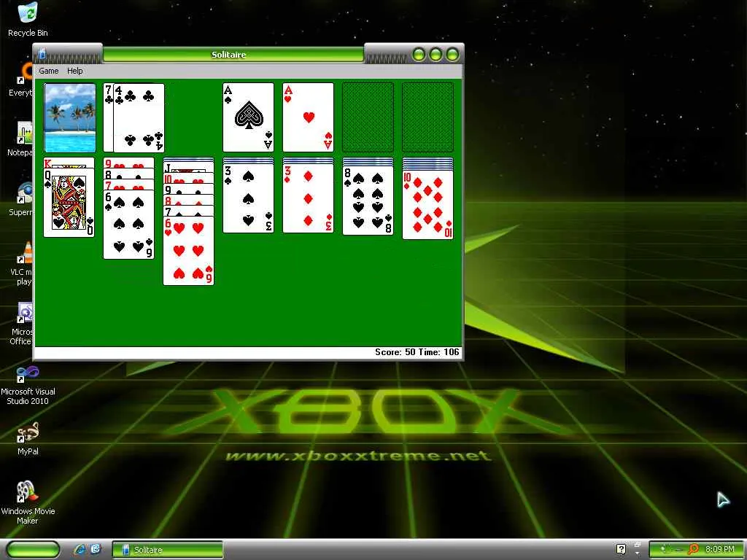This screenshot has width=747, height=560.
Task: Click the clock showing 8:09 PM
Action: point(719,550)
